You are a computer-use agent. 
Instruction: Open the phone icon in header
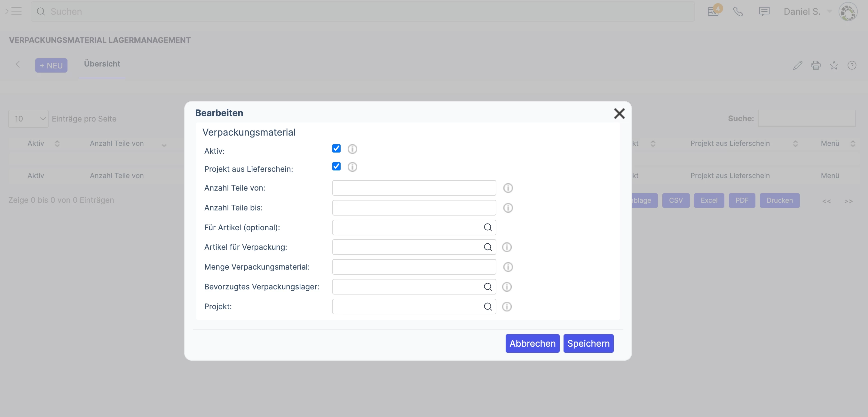click(738, 12)
